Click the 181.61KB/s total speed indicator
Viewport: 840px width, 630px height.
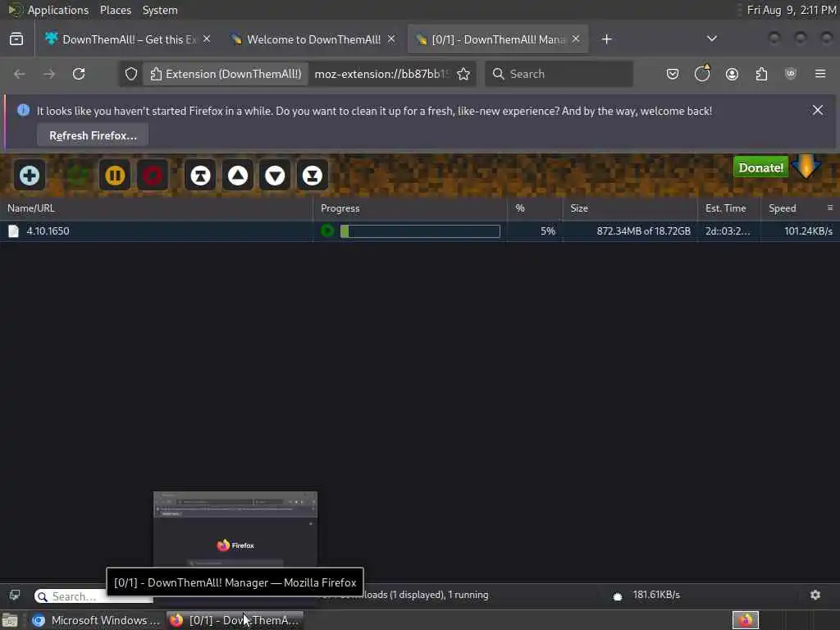[656, 595]
